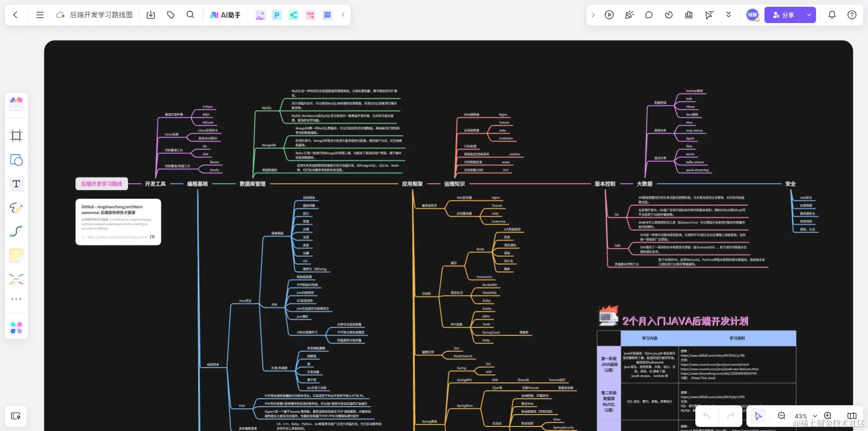Click the 分享 share button
Viewport: 868px width, 431px height.
(783, 15)
